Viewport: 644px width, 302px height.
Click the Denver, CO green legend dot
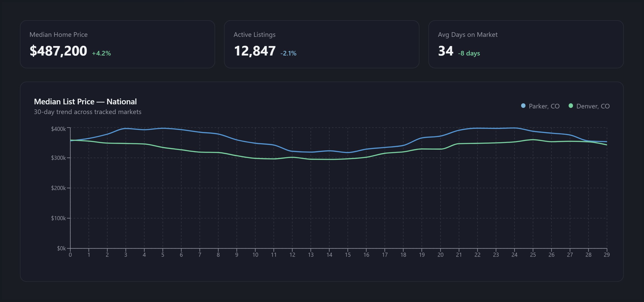[571, 106]
